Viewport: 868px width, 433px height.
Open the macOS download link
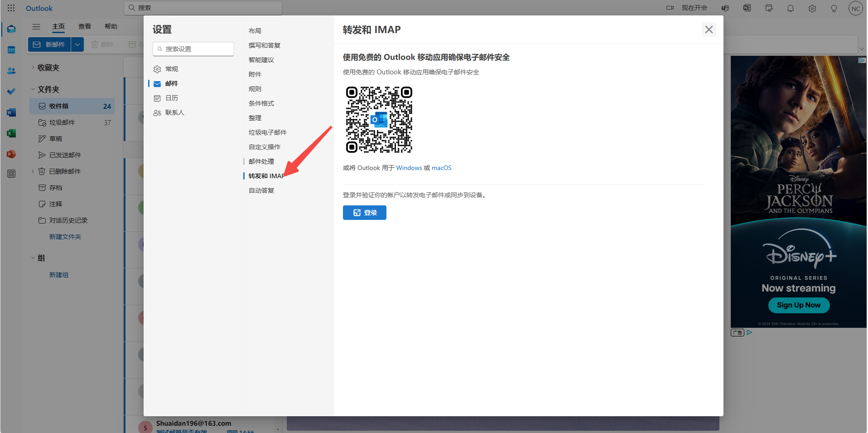coord(442,168)
